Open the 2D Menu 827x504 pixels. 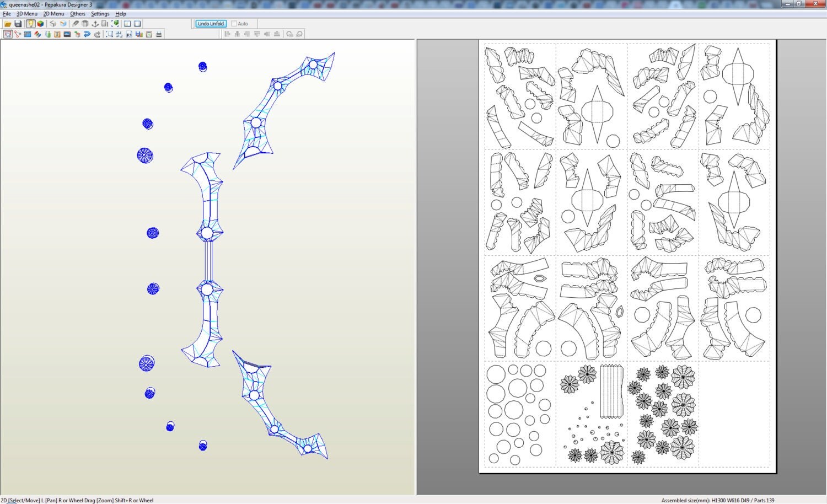tap(53, 14)
